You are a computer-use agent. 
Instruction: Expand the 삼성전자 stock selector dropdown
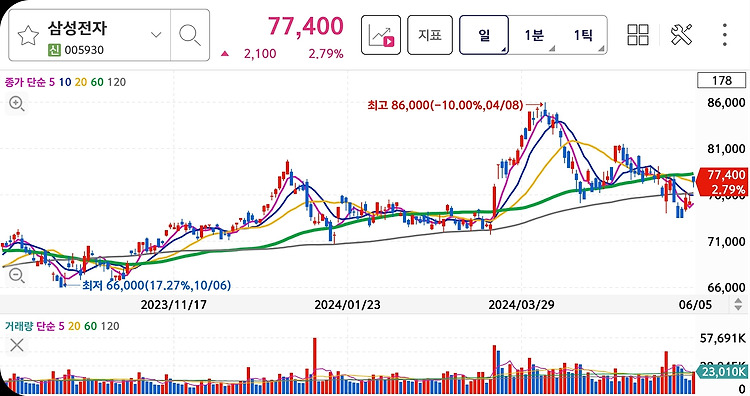[156, 35]
